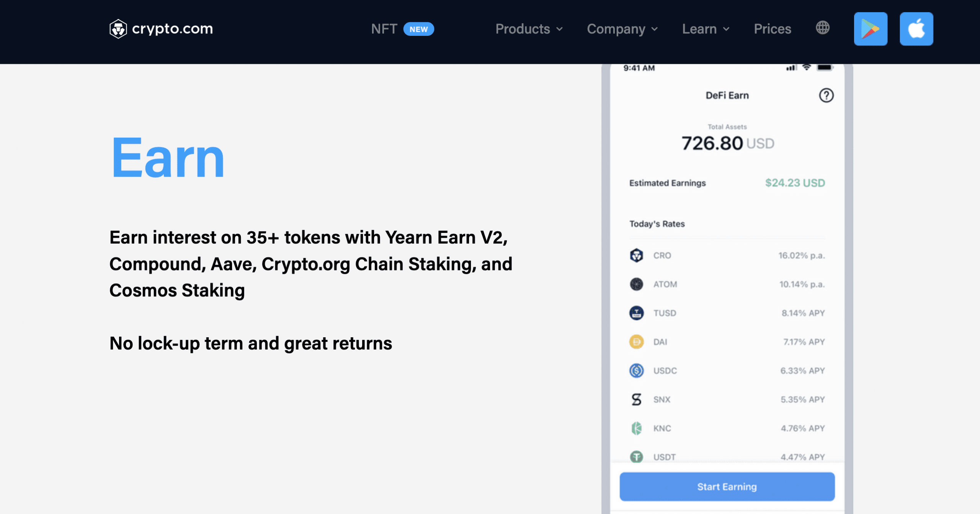Click the NEW badge beside NFT

(418, 29)
